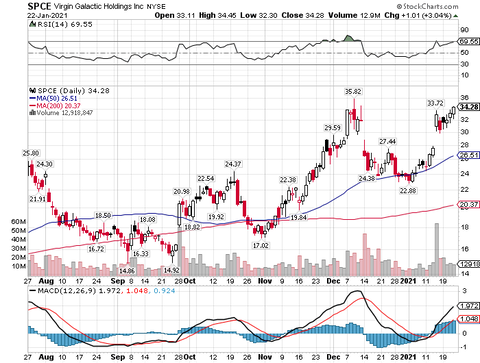Click the 21.91 price label

point(37,199)
